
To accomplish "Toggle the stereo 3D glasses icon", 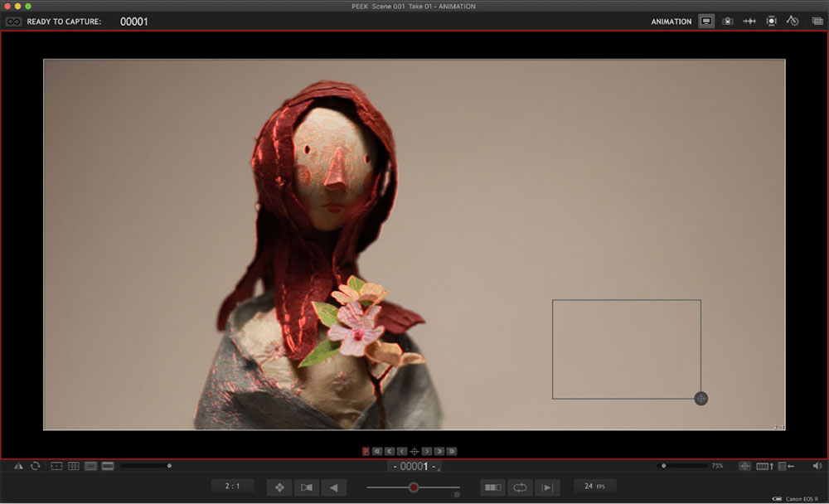I will 13,22.
